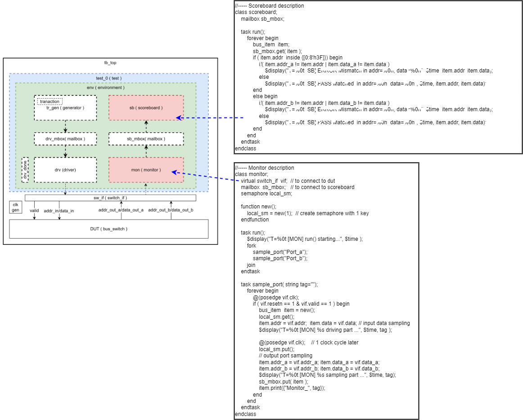The height and width of the screenshot is (420, 523).
Task: Select the mon monitor block
Action: (147, 170)
